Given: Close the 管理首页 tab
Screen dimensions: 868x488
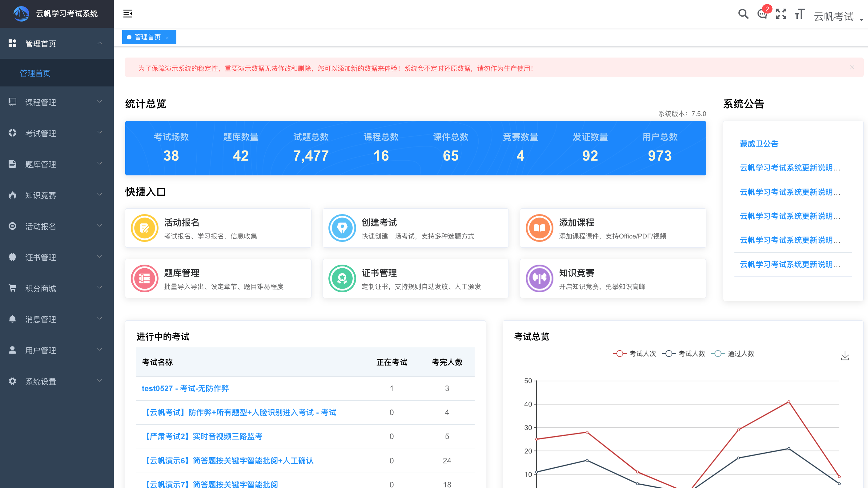Looking at the screenshot, I should [x=167, y=37].
